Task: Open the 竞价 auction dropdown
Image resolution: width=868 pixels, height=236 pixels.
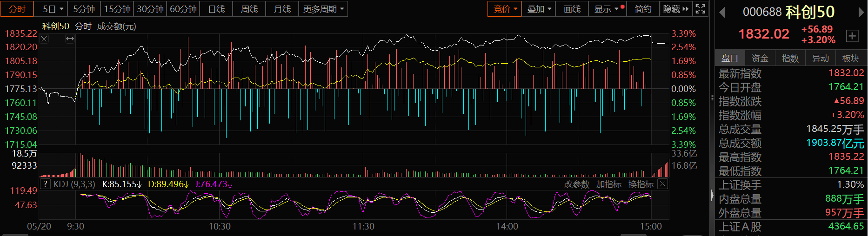Action: point(505,9)
